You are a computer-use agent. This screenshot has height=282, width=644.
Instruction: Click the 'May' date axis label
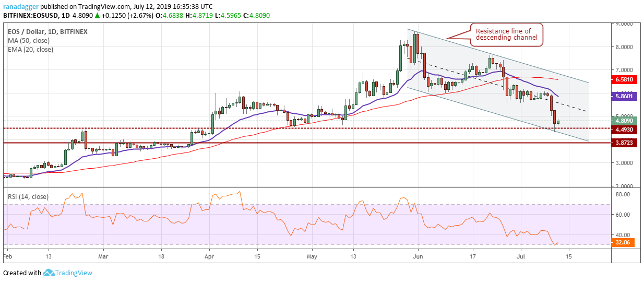point(312,257)
